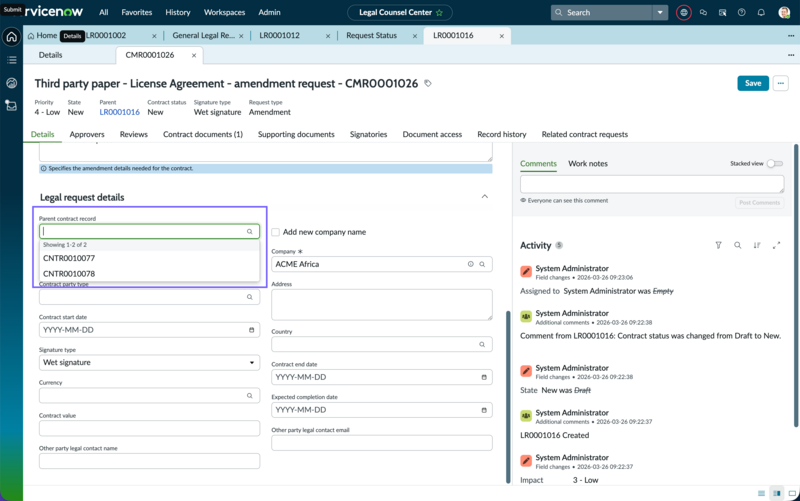Close the Request Status tab
The height and width of the screenshot is (501, 800).
point(415,36)
